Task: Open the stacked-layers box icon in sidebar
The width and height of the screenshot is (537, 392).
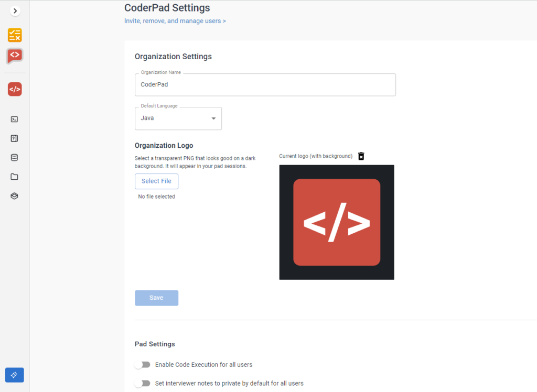Action: (x=14, y=196)
